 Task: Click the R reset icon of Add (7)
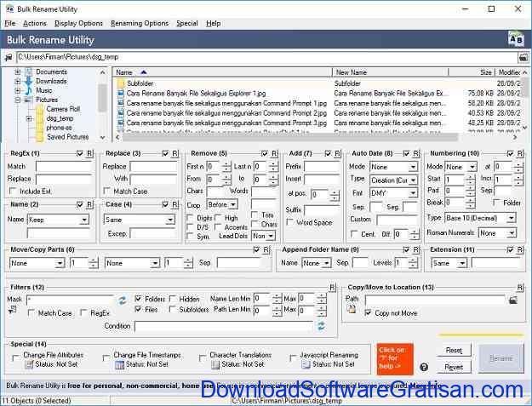pos(337,154)
